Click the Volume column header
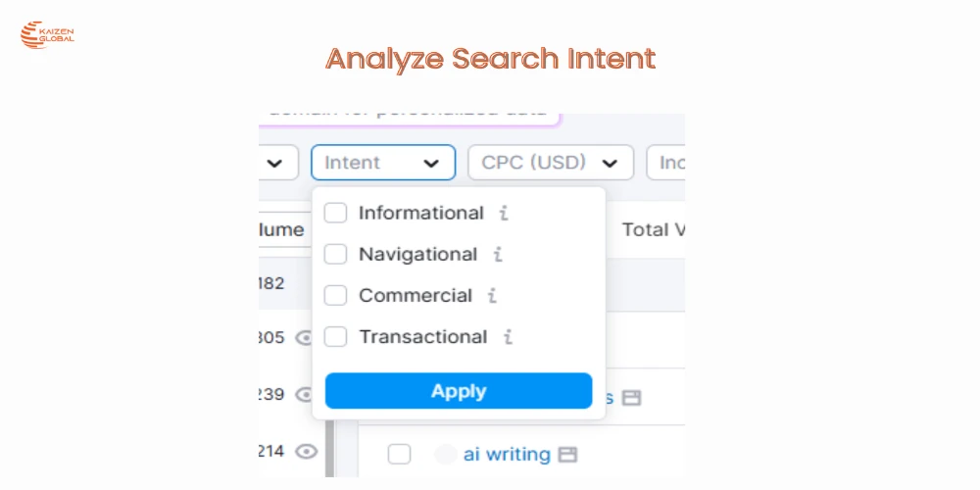 (281, 230)
